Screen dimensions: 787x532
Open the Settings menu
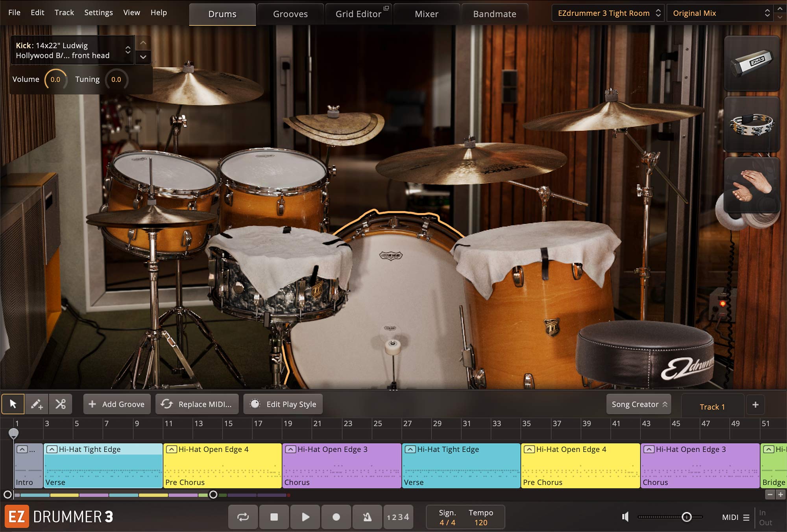pos(98,13)
